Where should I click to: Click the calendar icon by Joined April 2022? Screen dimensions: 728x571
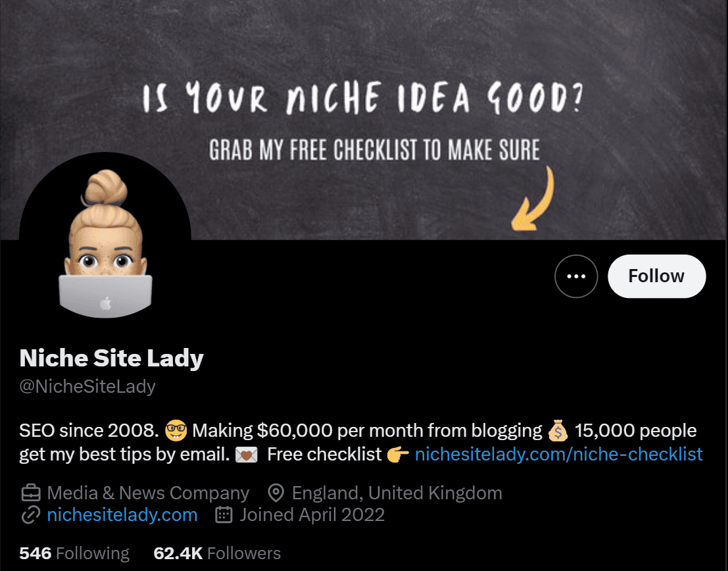(x=224, y=515)
